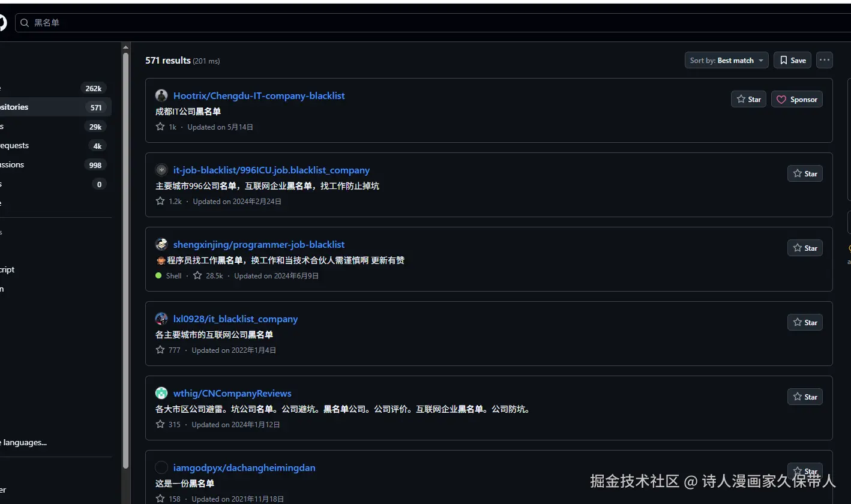
Task: Click Hootrix's avatar on Chengdu-IT-company-blacklist
Action: pos(161,95)
